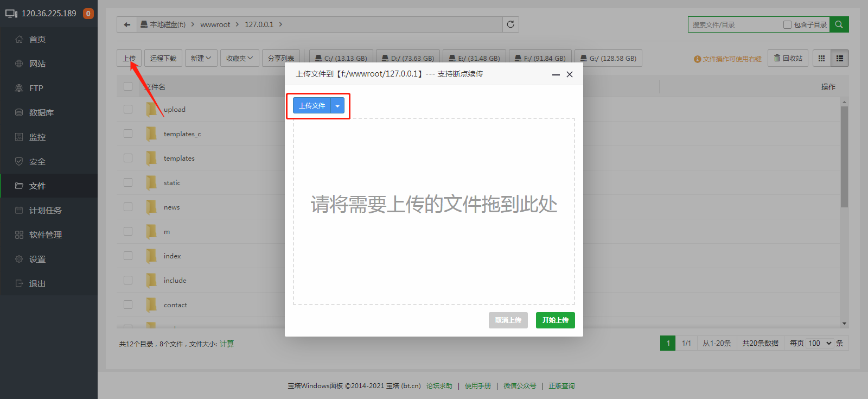Click the upload folder icon
The image size is (868, 399).
(x=151, y=109)
